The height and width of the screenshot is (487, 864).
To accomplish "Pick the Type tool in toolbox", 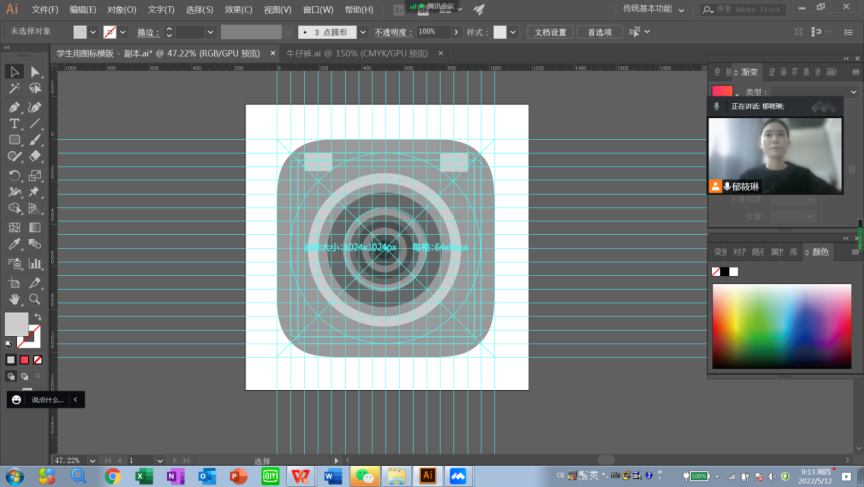I will click(x=14, y=124).
